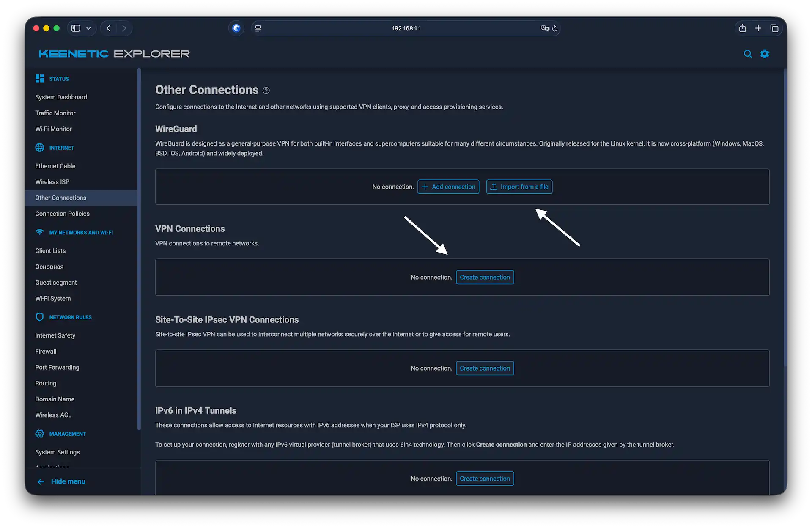Toggle Safari sidebar panel icon
This screenshot has height=528, width=812.
click(x=76, y=28)
